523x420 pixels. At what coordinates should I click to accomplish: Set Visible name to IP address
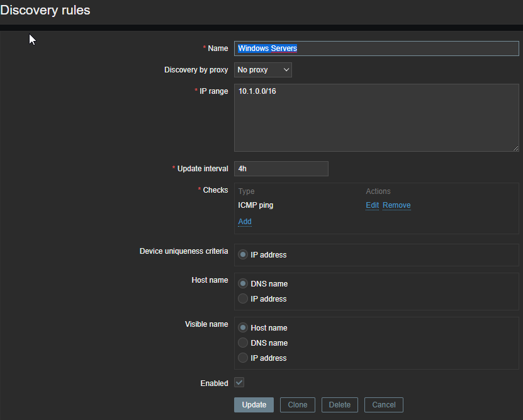pos(243,358)
